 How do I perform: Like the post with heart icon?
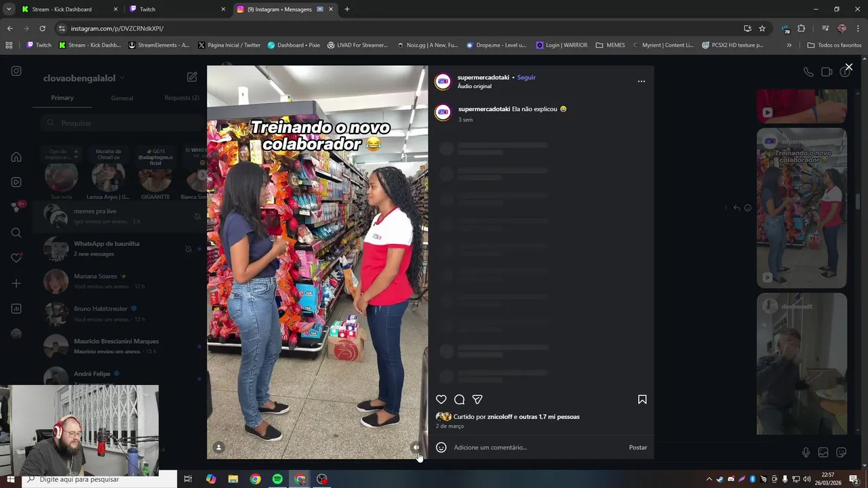click(441, 400)
